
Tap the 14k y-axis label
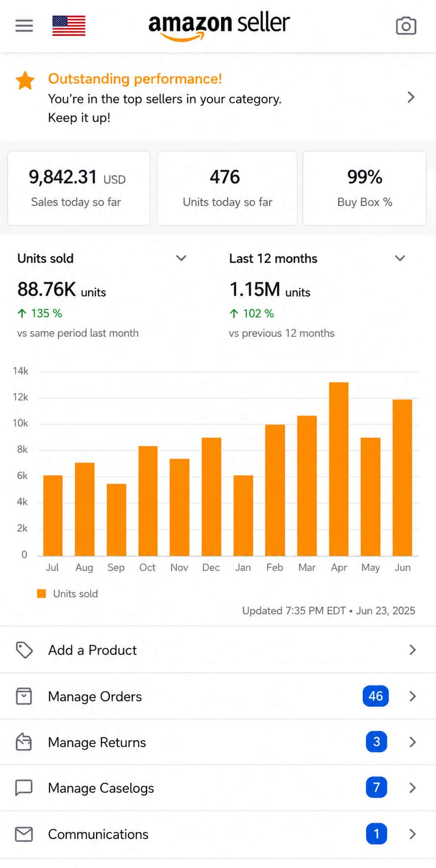pyautogui.click(x=21, y=371)
